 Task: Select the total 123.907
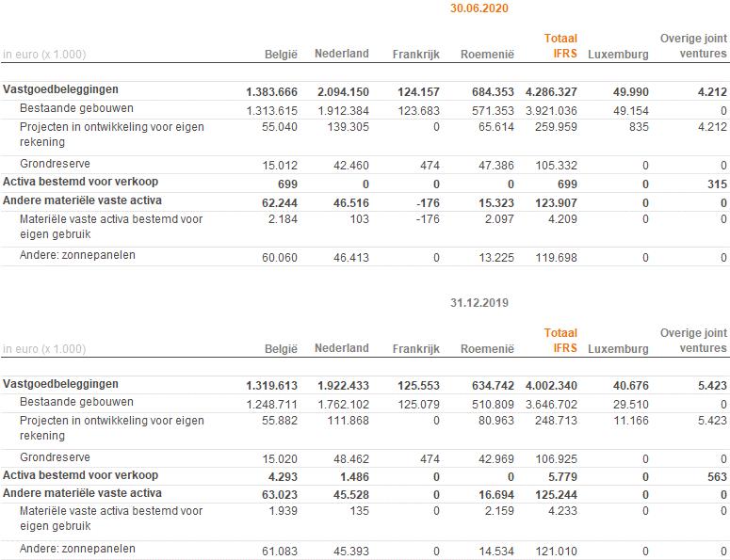pos(556,203)
